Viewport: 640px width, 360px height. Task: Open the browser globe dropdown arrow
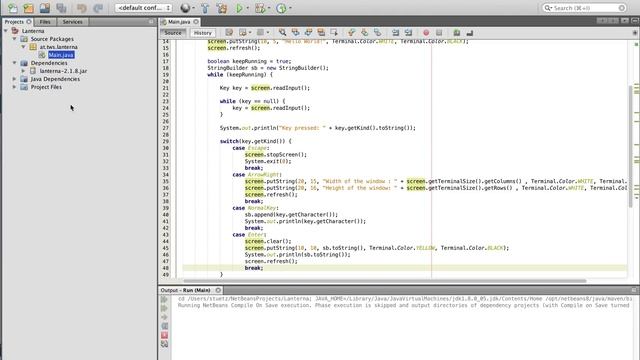[x=193, y=8]
